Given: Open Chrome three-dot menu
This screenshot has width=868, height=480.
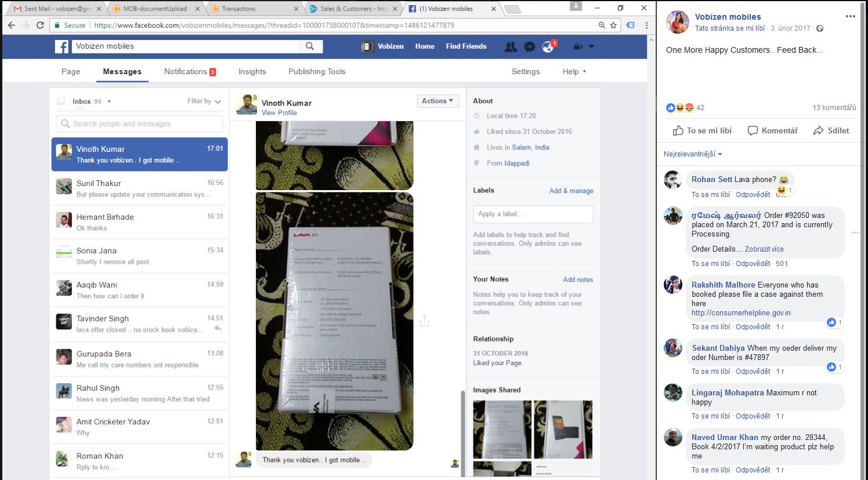Looking at the screenshot, I should tap(646, 25).
